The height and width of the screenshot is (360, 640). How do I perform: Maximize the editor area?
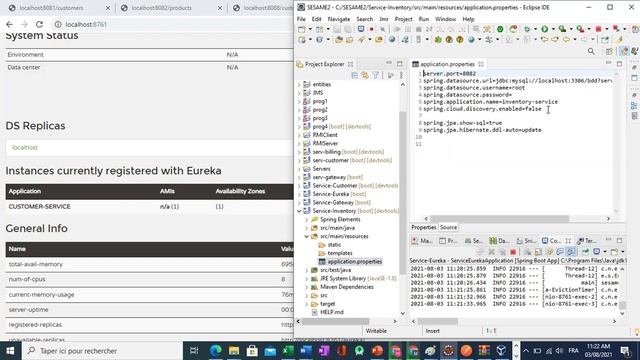pos(619,64)
